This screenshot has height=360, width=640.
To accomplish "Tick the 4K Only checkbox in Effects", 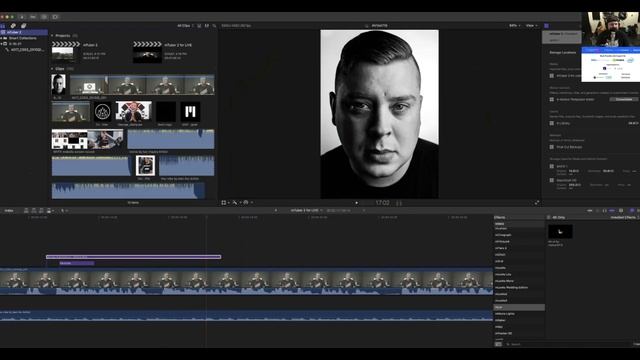I will point(549,218).
